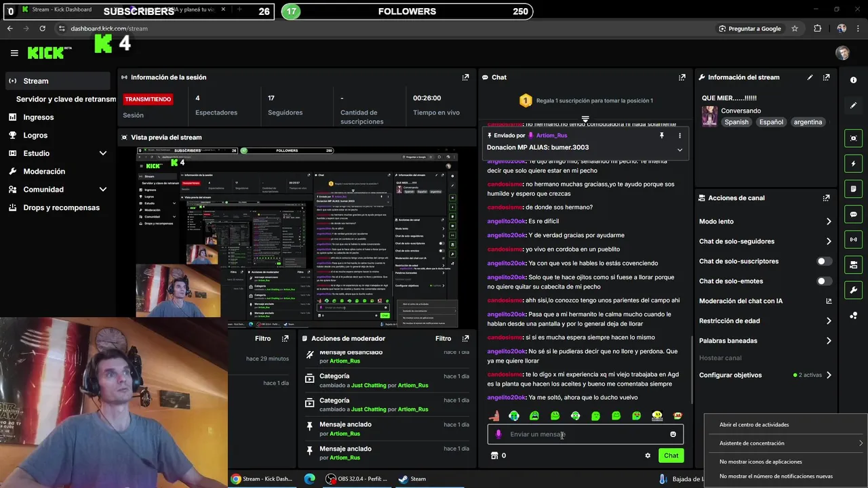868x488 pixels.
Task: Edit stream info using the panel's pencil icon
Action: tap(810, 77)
